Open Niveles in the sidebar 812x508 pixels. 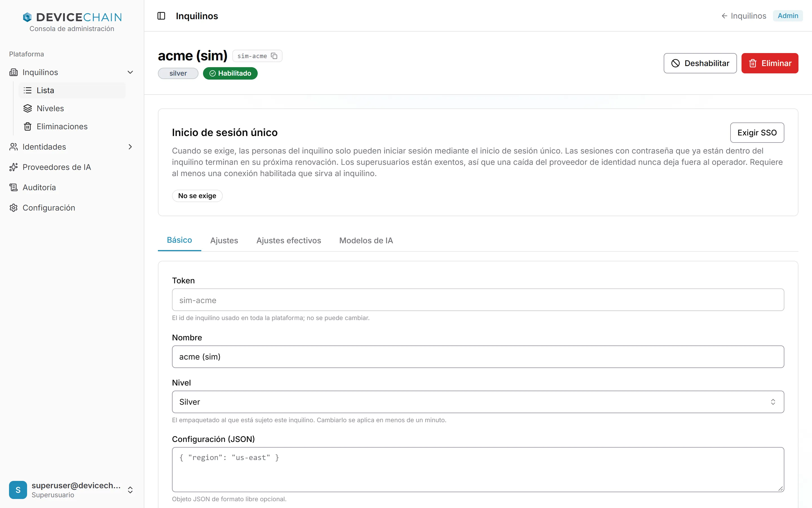(72, 109)
